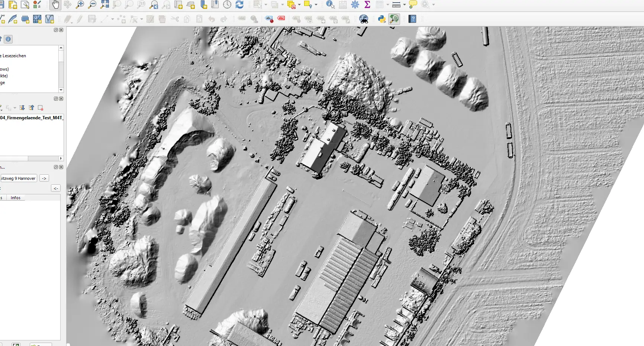The image size is (644, 346).
Task: Click the Zoom Out magnifier tool
Action: (x=92, y=5)
